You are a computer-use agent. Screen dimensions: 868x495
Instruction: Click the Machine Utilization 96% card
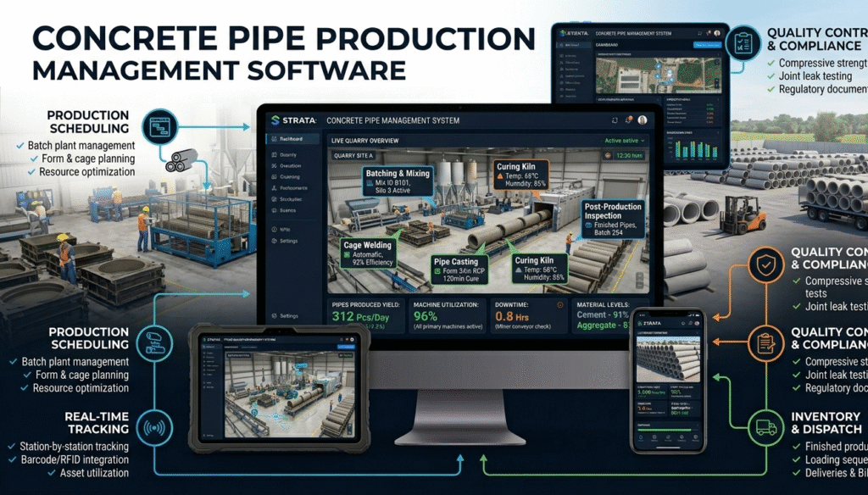pyautogui.click(x=447, y=316)
